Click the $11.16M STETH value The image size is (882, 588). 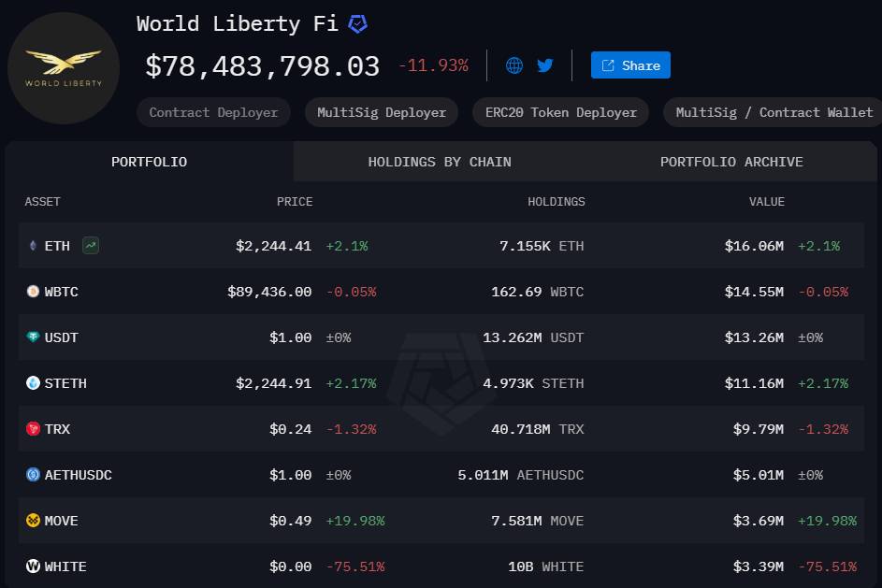754,383
